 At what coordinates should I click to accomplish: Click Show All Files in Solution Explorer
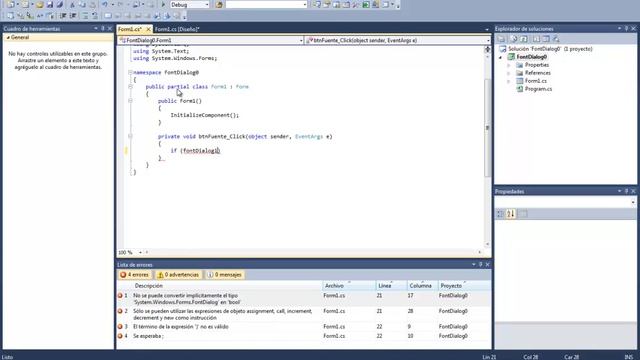click(x=514, y=39)
